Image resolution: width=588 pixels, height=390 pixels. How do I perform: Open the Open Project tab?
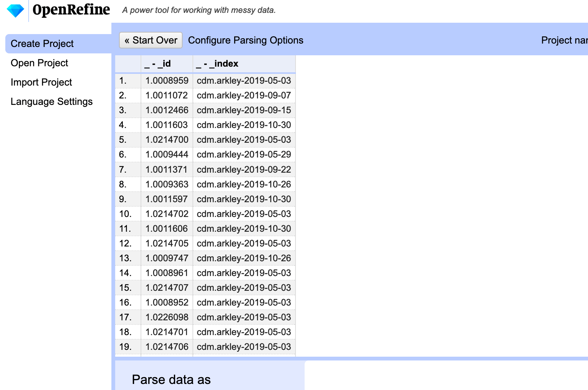pyautogui.click(x=39, y=63)
